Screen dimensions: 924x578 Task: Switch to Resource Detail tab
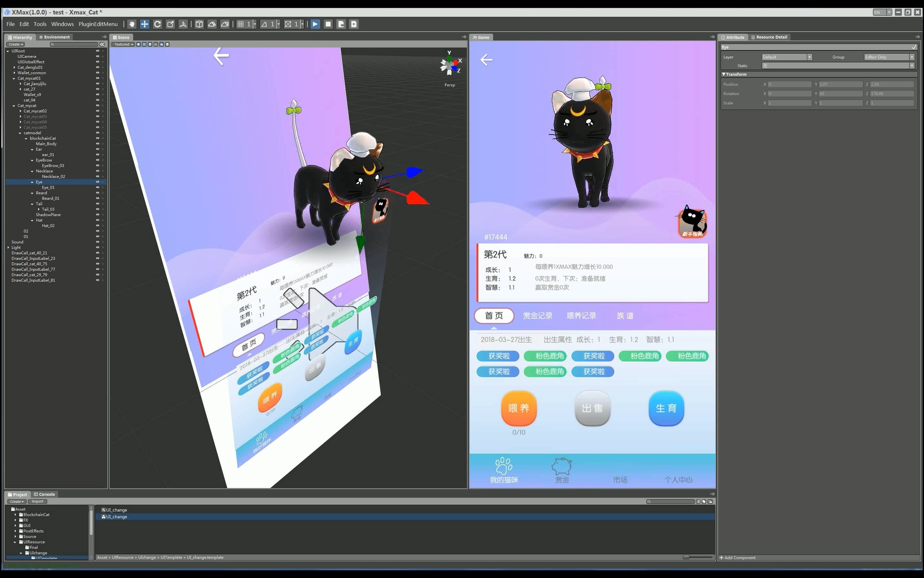pos(769,37)
